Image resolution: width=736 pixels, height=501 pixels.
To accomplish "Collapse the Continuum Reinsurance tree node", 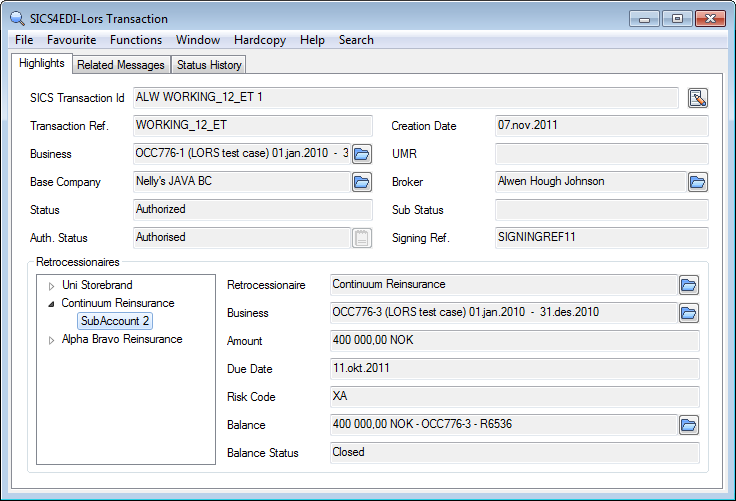I will tap(52, 304).
